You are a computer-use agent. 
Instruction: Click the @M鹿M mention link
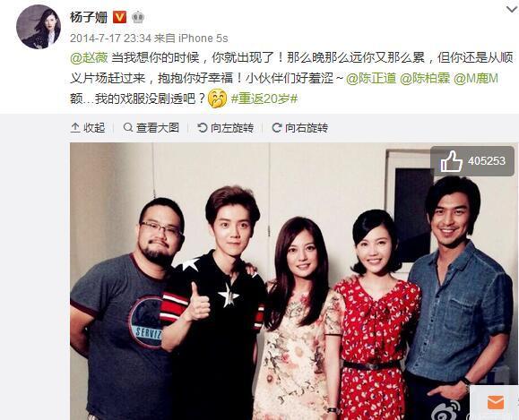tap(476, 79)
